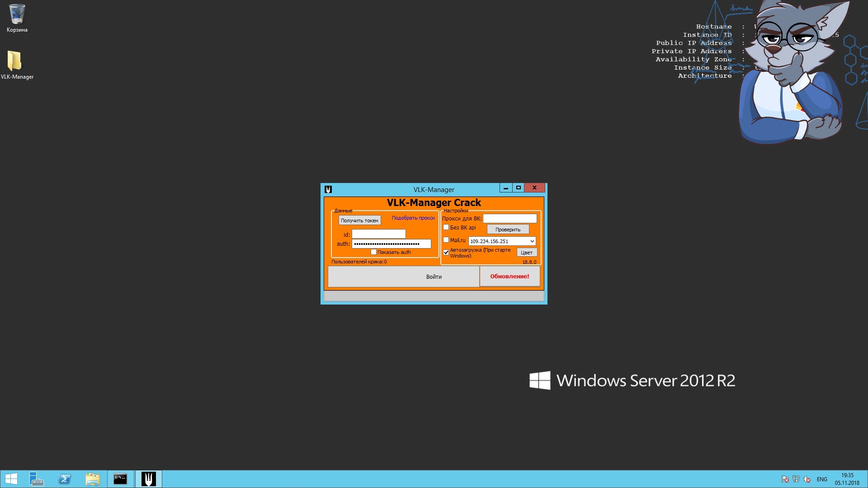This screenshot has width=868, height=488.
Task: Enable the Без ВК api checkbox
Action: [446, 227]
